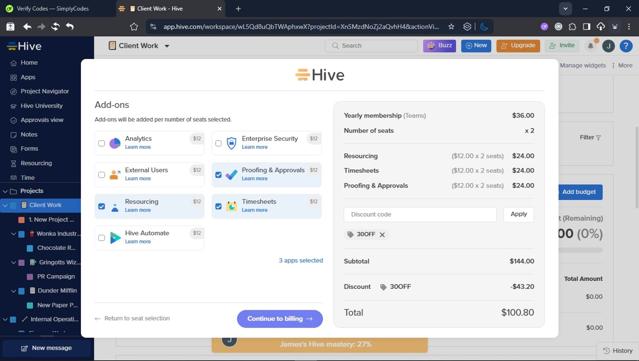Open the help question mark icon
The height and width of the screenshot is (361, 639).
(626, 46)
